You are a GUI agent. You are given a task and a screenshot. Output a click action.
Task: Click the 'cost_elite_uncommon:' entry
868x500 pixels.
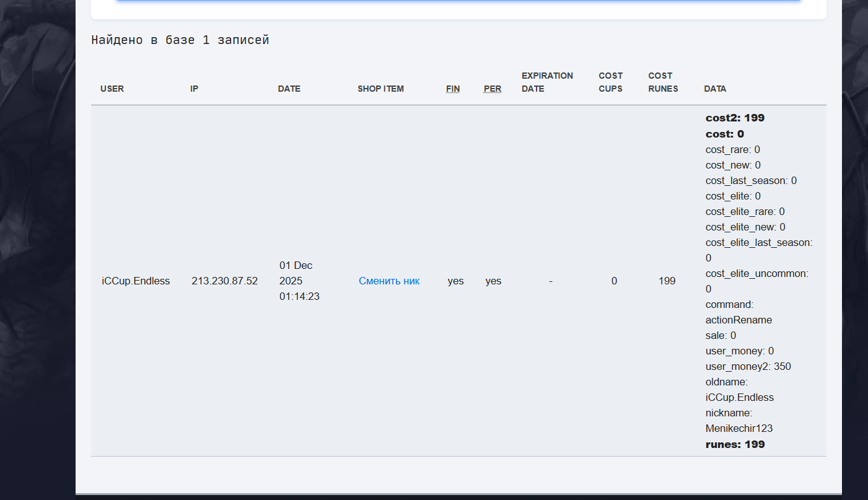(x=757, y=273)
